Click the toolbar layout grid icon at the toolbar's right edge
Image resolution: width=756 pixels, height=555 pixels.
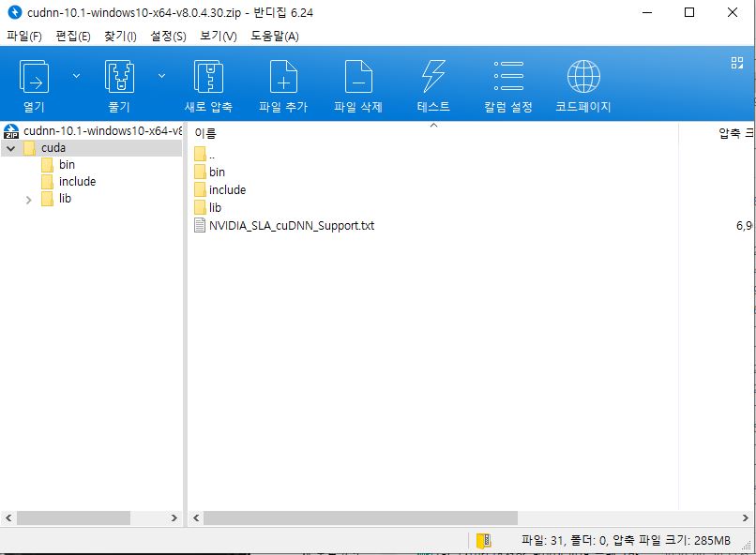pyautogui.click(x=736, y=63)
